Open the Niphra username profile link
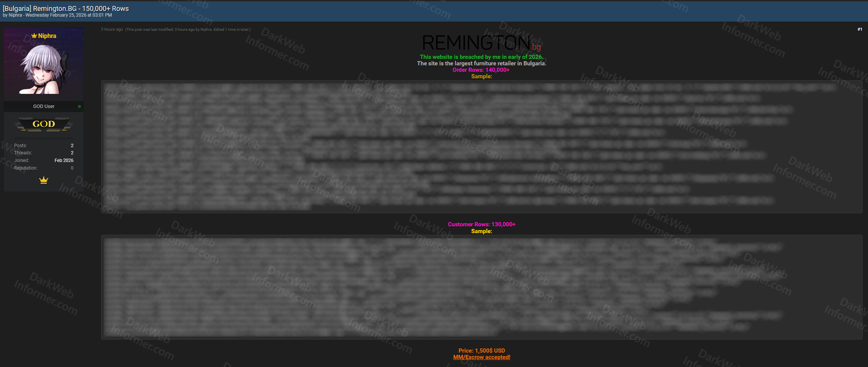 click(47, 36)
